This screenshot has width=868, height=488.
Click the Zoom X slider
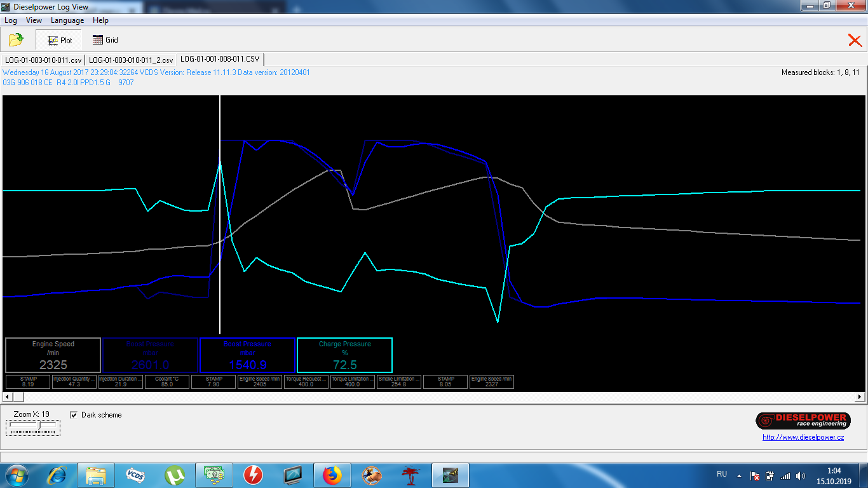tap(33, 428)
